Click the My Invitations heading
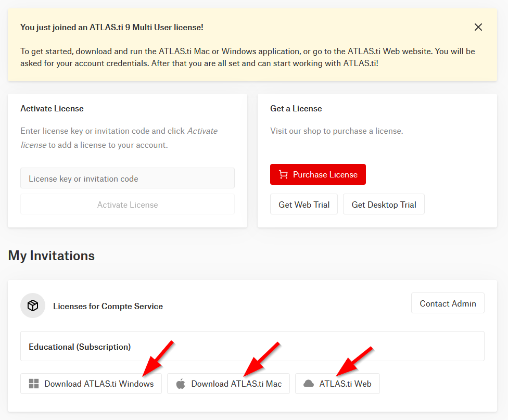Image resolution: width=508 pixels, height=420 pixels. [52, 256]
